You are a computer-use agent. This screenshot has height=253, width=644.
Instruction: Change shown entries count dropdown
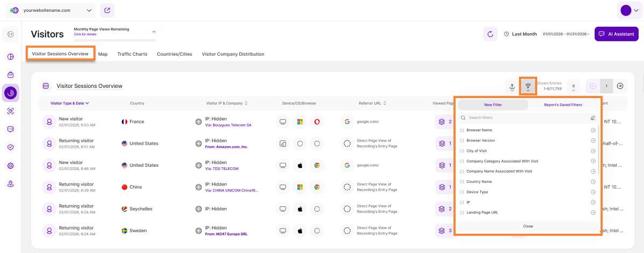574,86
